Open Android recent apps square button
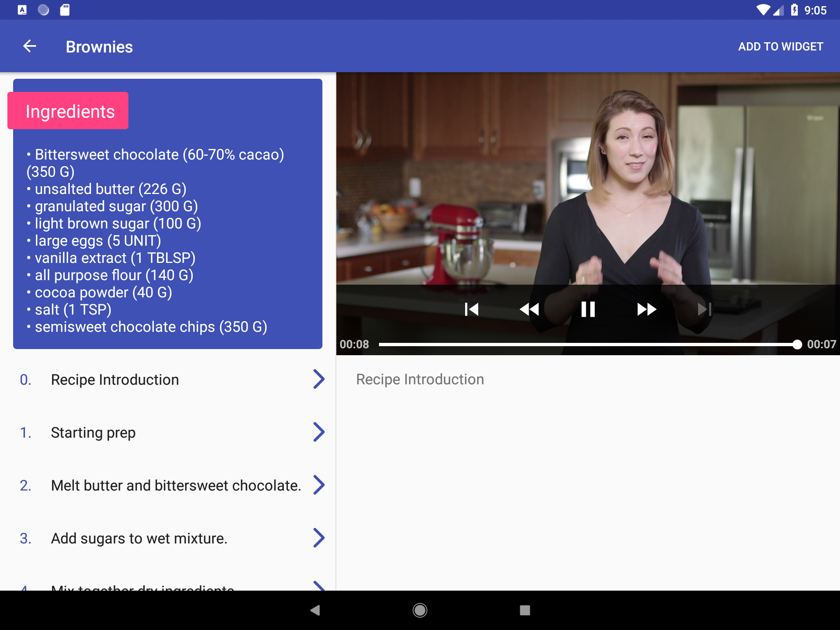This screenshot has width=840, height=630. 525,610
